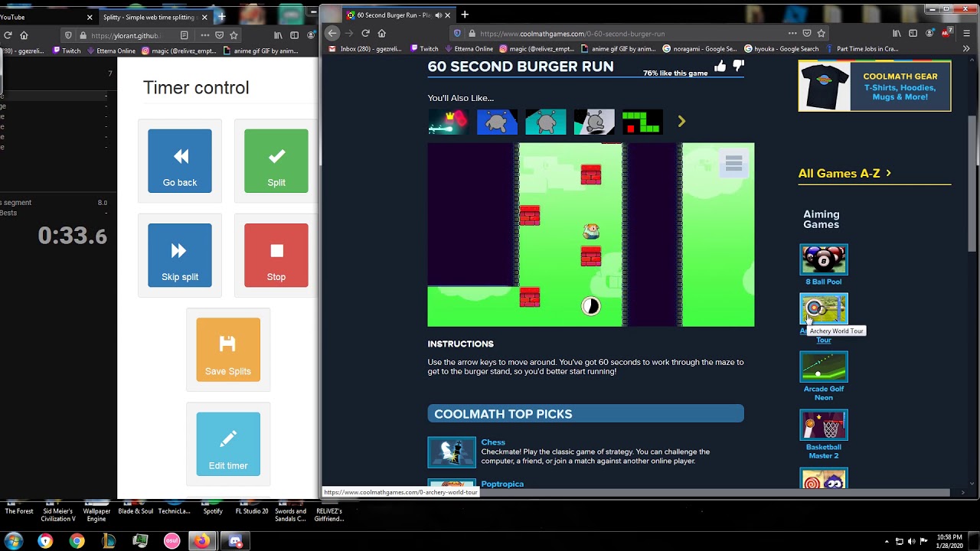
Task: Click the thumbs up like icon
Action: (720, 67)
